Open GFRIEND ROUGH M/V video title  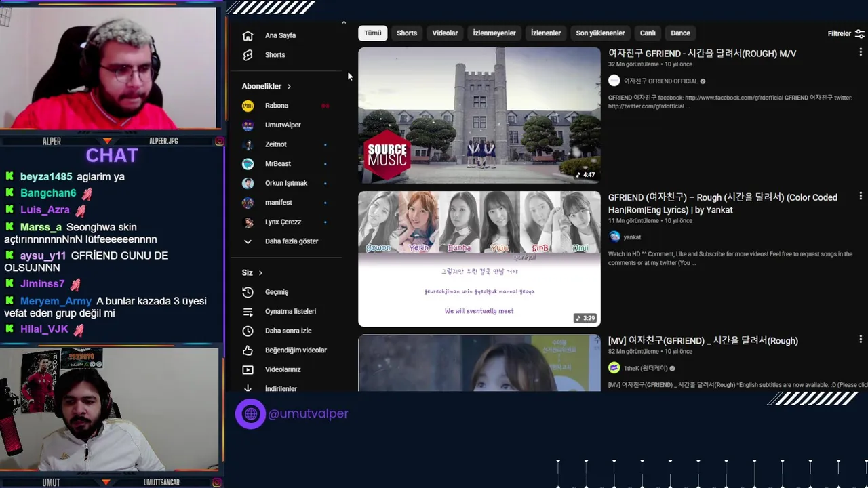click(x=702, y=54)
